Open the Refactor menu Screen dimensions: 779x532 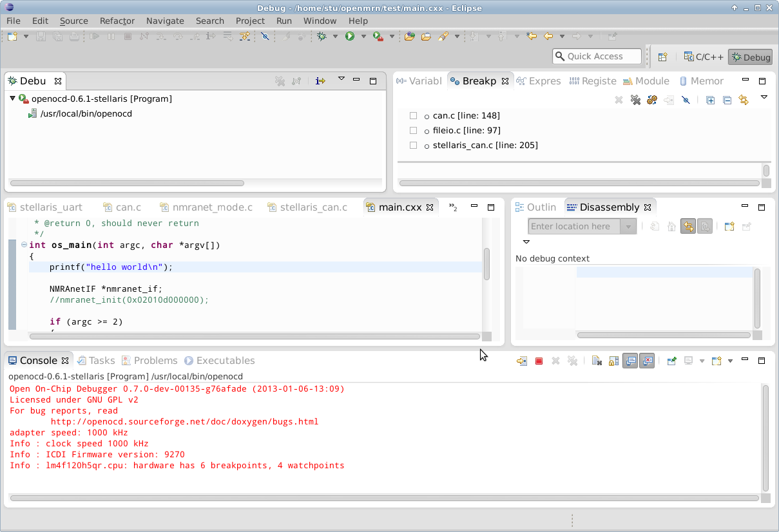pyautogui.click(x=117, y=21)
